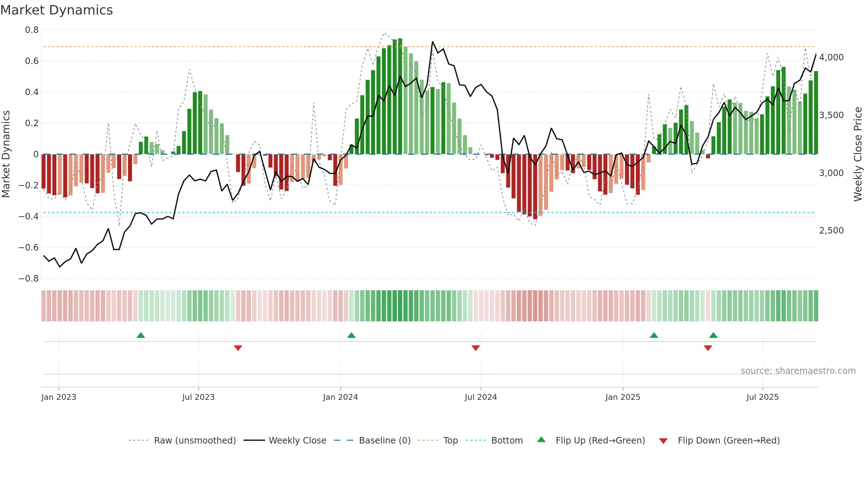The width and height of the screenshot is (868, 488).
Task: Toggle the Flip Down (Green→Red) legend entry
Action: (719, 440)
